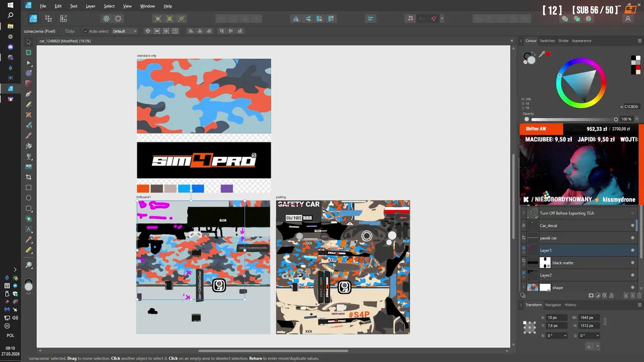Toggle visibility of shape layer
The image size is (644, 362).
point(632,288)
